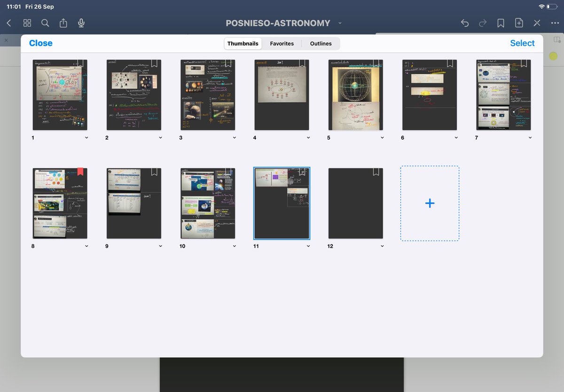Open page 7 options chevron
564x392 pixels.
[530, 138]
